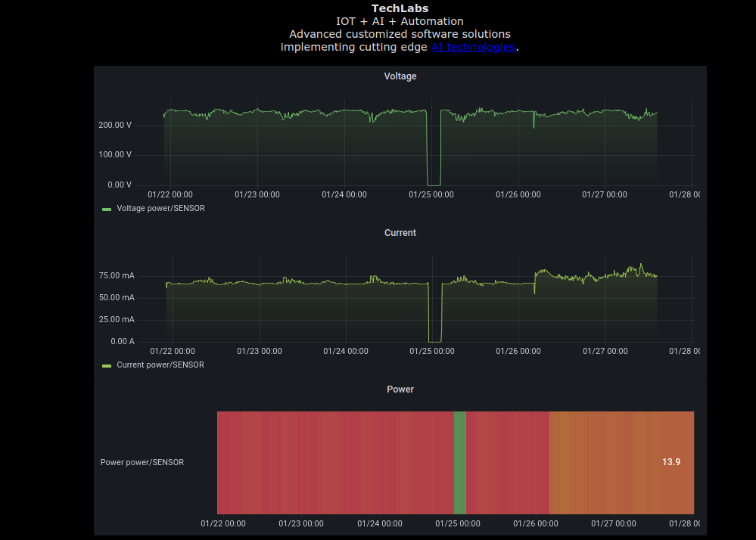This screenshot has height=540, width=756.
Task: Click the green swatch beside Voltage legend
Action: click(x=107, y=208)
